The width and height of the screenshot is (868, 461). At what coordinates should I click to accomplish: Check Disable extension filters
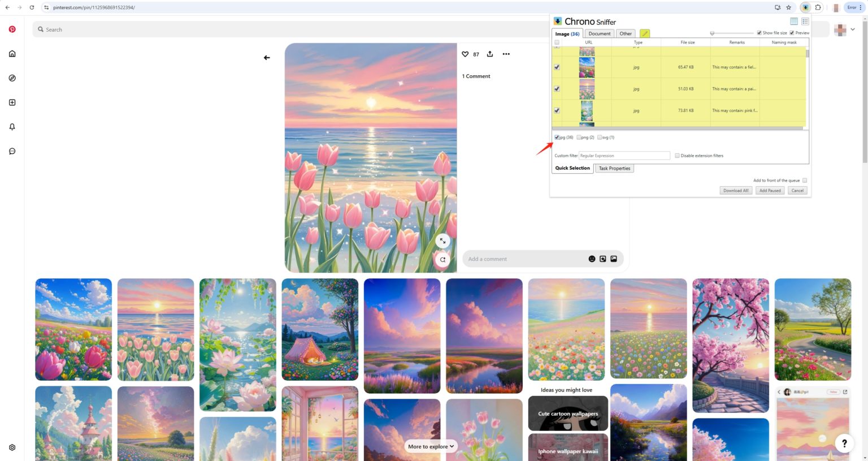coord(677,156)
